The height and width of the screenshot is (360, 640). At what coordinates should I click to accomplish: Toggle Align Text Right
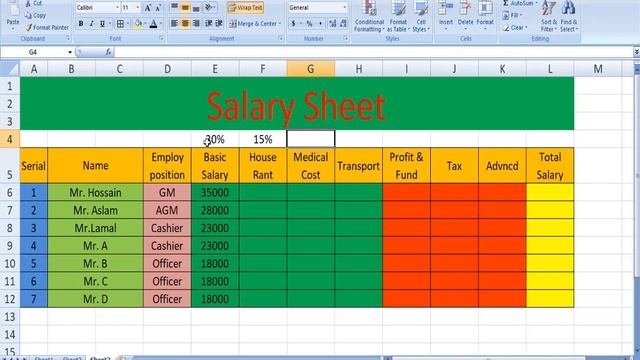tap(196, 24)
